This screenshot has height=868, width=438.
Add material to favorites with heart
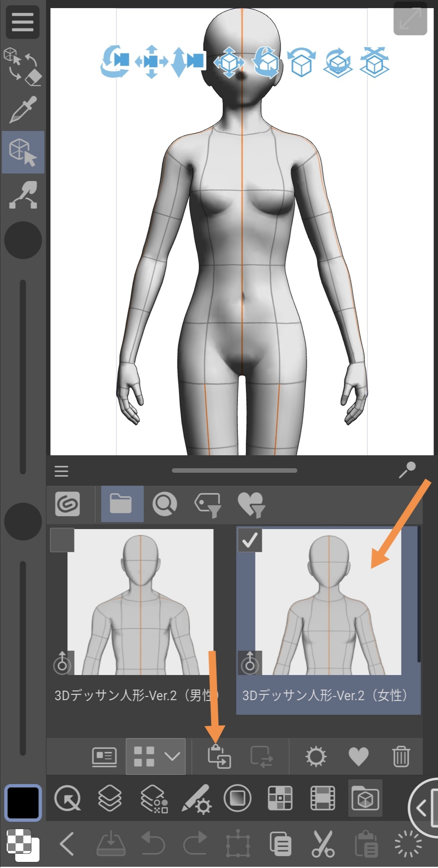coord(359,757)
